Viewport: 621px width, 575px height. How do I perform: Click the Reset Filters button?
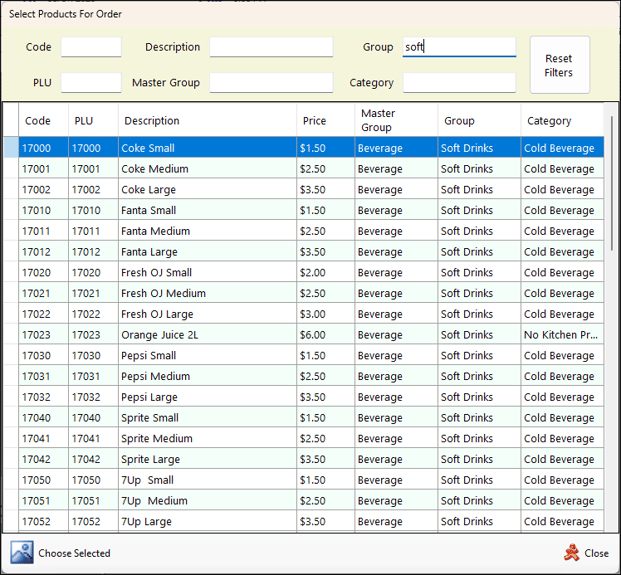point(560,65)
